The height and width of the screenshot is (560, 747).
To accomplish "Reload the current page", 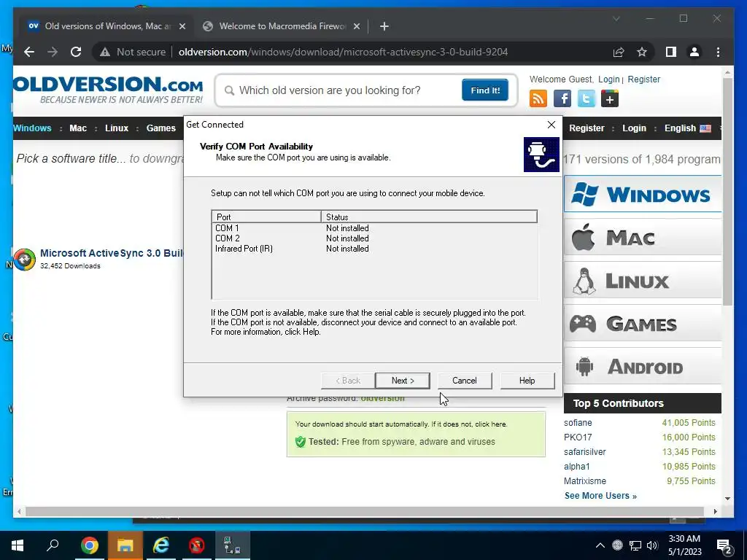I will (76, 52).
